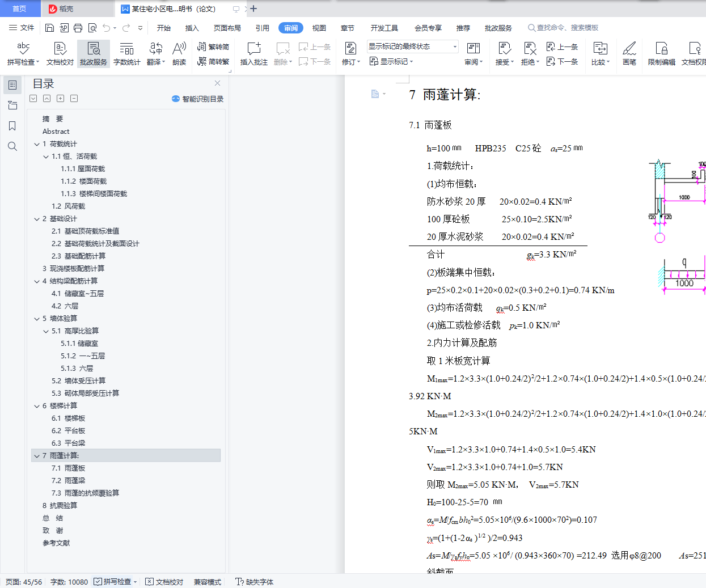The height and width of the screenshot is (588, 706).
Task: Switch to the 开始 ribbon tab
Action: [x=164, y=28]
